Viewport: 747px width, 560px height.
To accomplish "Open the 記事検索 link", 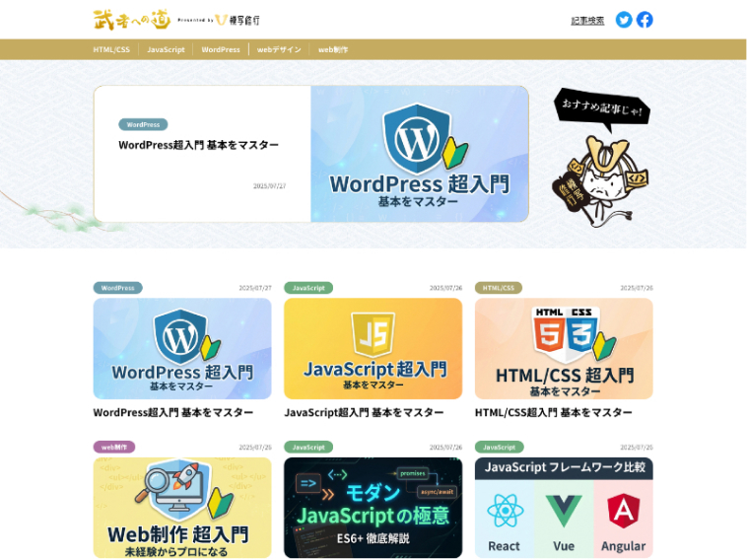I will [587, 21].
